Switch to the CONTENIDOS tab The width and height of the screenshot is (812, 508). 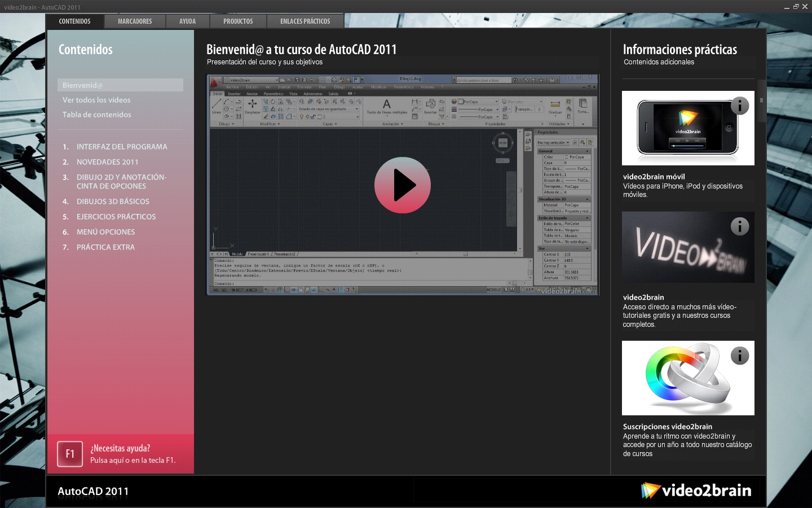[74, 21]
